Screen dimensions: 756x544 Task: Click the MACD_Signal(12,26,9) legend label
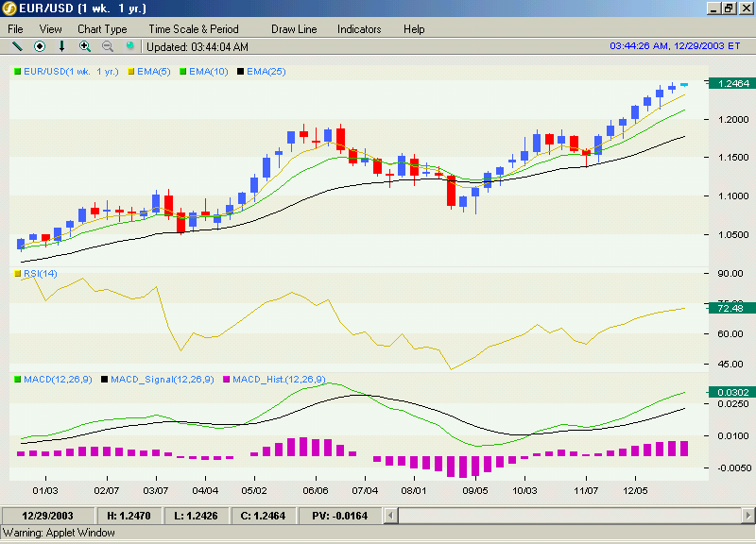click(163, 380)
